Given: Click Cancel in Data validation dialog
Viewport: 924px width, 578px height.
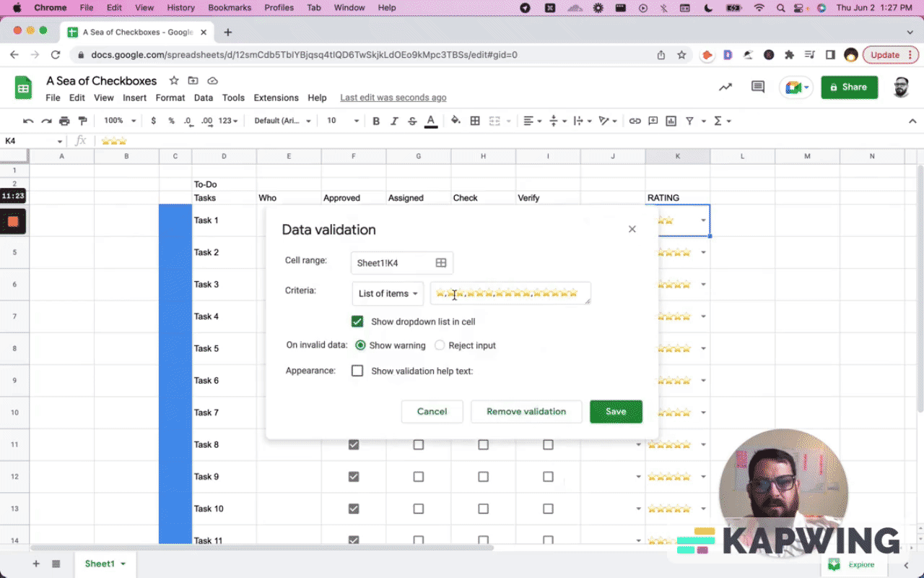Looking at the screenshot, I should 432,411.
